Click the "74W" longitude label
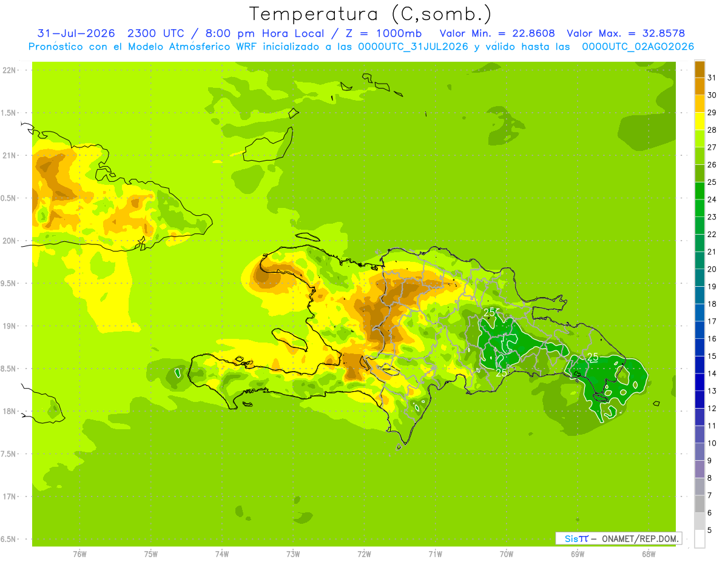Screen dimensions: 728x562 [x=222, y=554]
